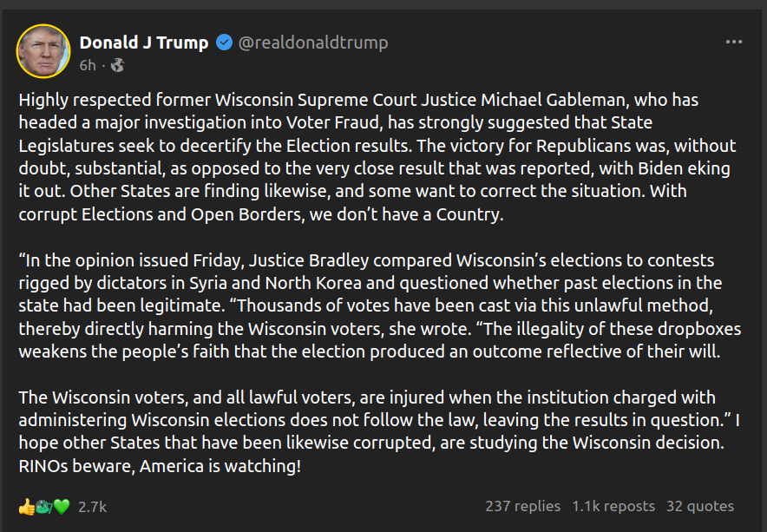Open the 6h post timestamp
Image resolution: width=767 pixels, height=532 pixels.
click(88, 65)
